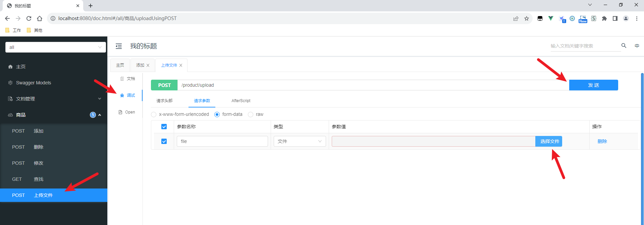The width and height of the screenshot is (644, 225).
Task: Select form-data radio button
Action: [217, 115]
